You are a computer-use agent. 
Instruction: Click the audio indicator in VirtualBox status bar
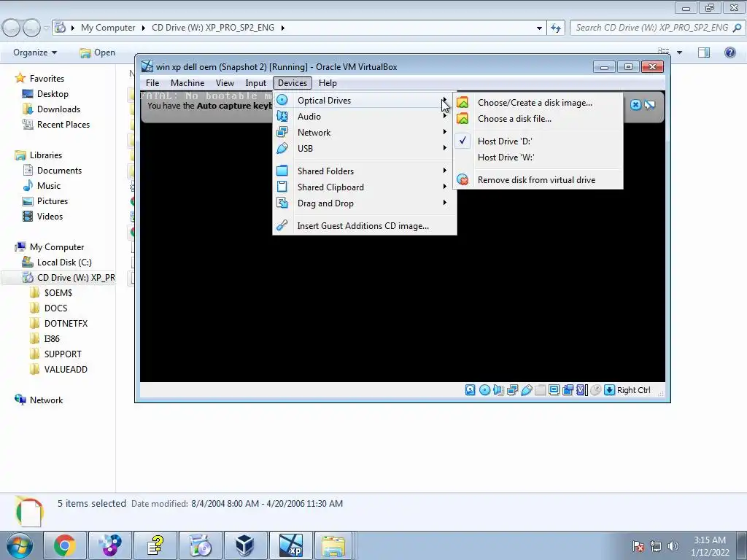(498, 390)
